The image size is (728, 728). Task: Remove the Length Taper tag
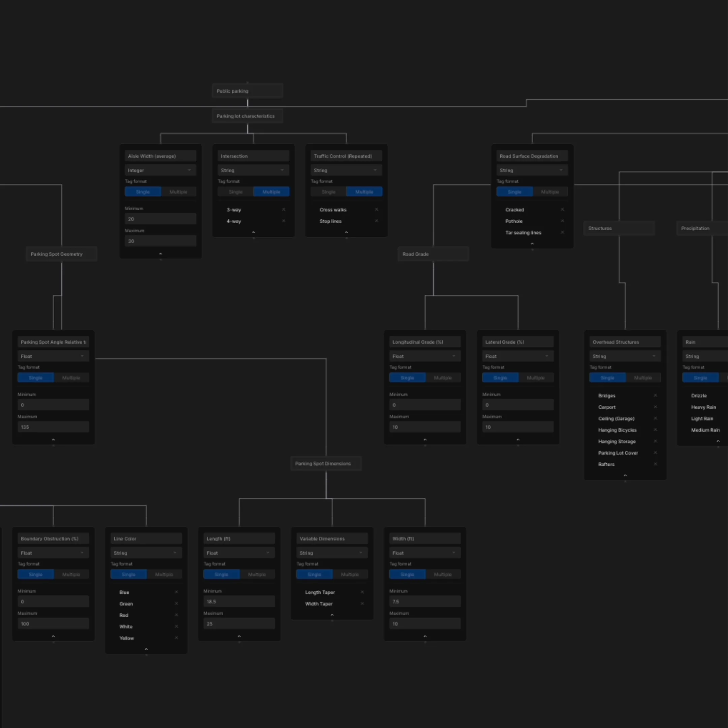click(362, 592)
